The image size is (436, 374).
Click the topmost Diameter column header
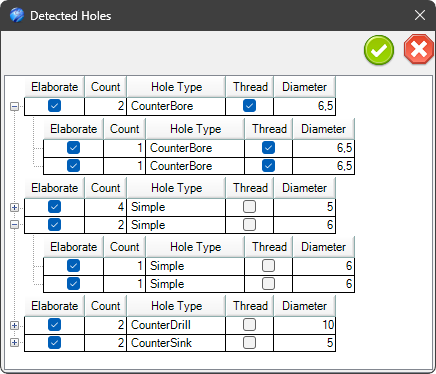click(304, 87)
